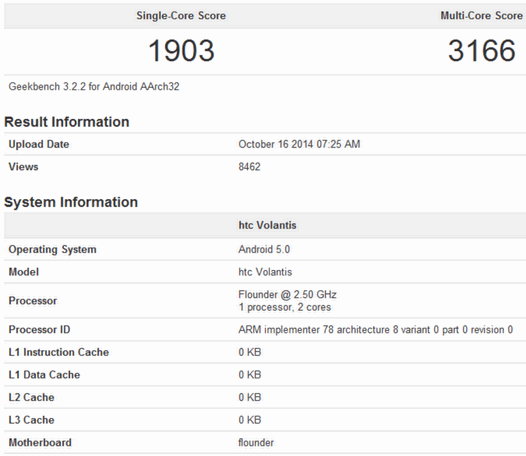Click the Multi-Core Score heading
Image resolution: width=526 pixels, height=456 pixels.
(x=481, y=16)
